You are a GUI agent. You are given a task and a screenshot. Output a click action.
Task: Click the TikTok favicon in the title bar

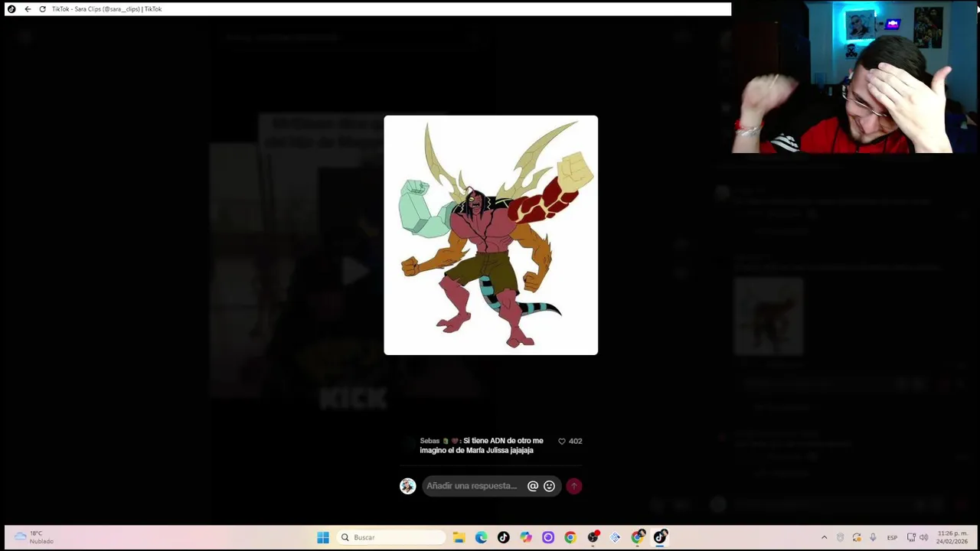point(11,9)
